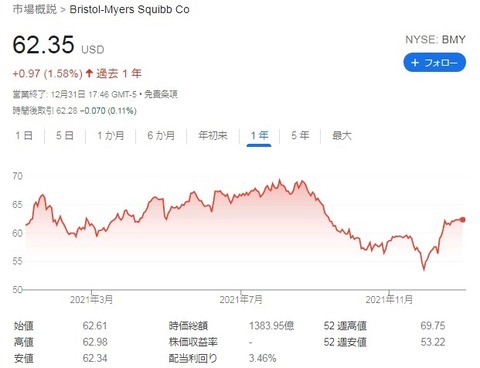Select the 最大 max range tab

click(342, 136)
